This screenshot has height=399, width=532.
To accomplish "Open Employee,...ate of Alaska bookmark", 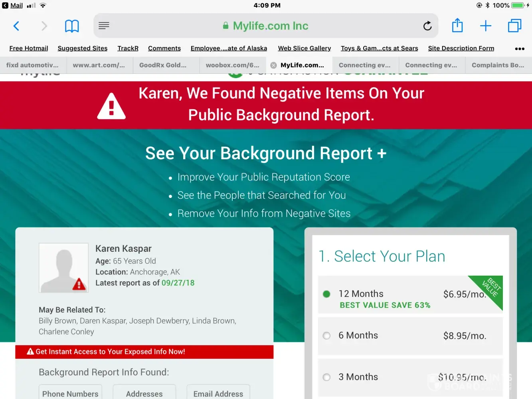I will (229, 48).
